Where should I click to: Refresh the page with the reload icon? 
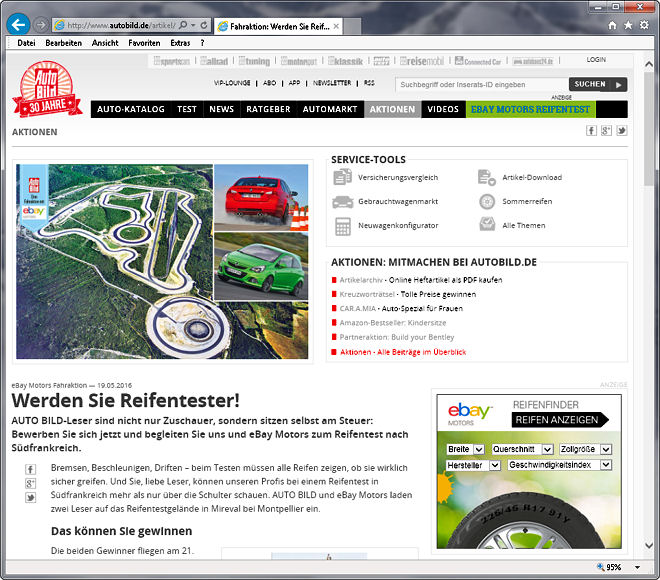tap(204, 25)
